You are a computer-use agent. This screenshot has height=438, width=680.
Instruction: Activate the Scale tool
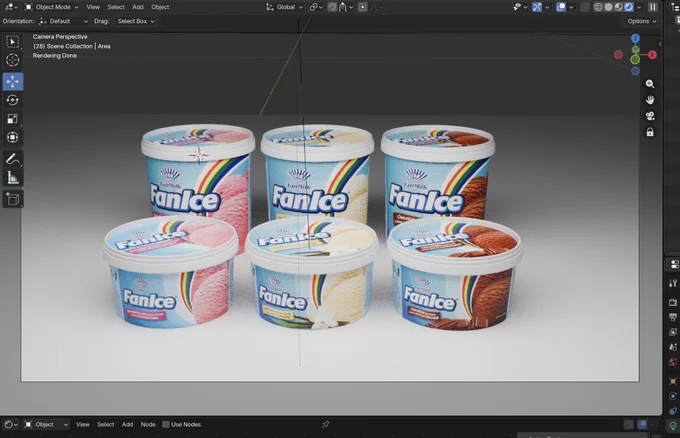pyautogui.click(x=13, y=119)
